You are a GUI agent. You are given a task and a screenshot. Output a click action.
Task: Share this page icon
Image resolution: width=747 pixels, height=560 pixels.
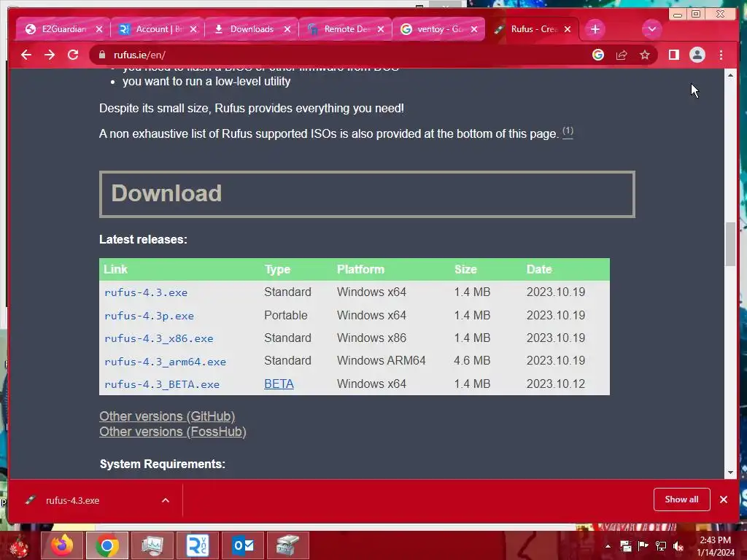(622, 55)
